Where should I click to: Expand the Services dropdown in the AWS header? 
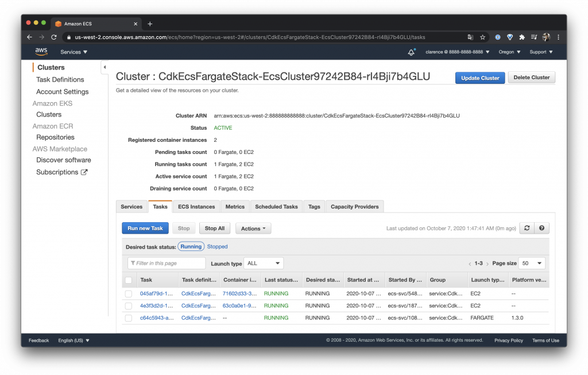pos(73,52)
